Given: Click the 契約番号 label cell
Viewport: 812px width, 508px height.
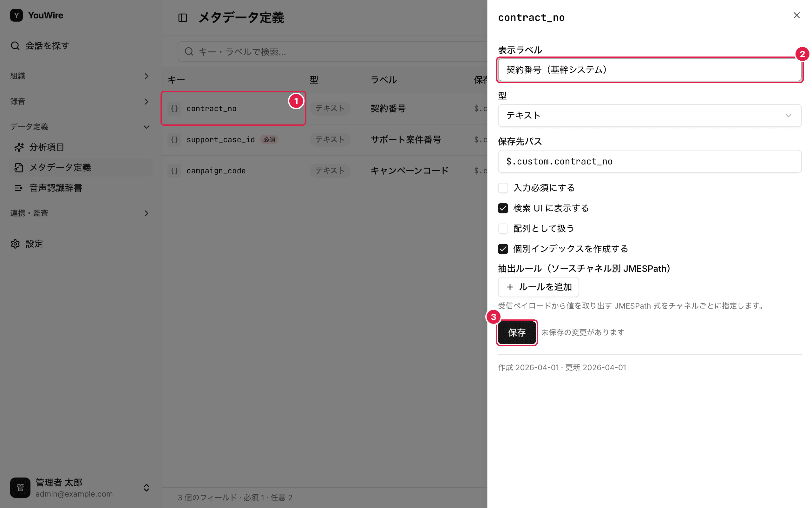Looking at the screenshot, I should (388, 109).
